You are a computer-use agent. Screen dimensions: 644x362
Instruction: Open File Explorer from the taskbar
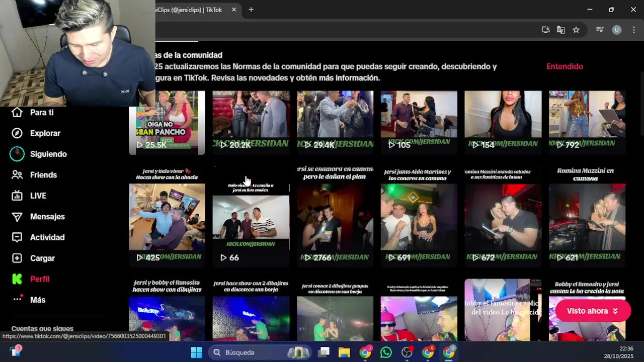point(344,352)
